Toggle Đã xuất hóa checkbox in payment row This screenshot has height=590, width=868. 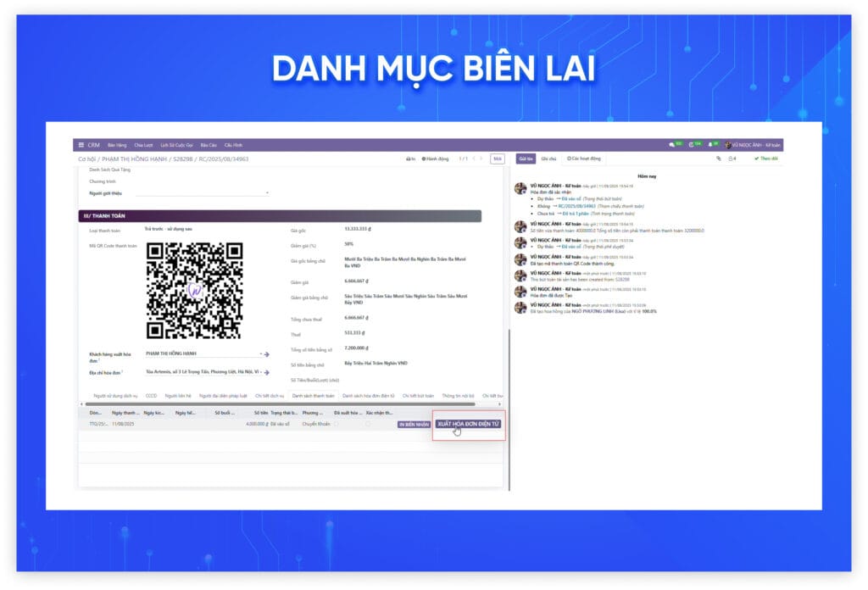coord(337,424)
